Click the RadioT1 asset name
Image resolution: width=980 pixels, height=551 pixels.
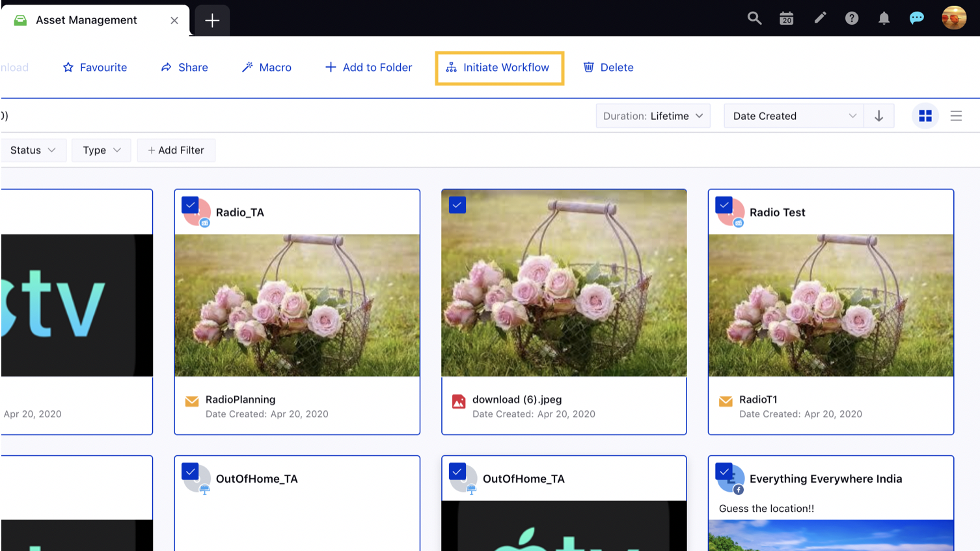(x=758, y=399)
